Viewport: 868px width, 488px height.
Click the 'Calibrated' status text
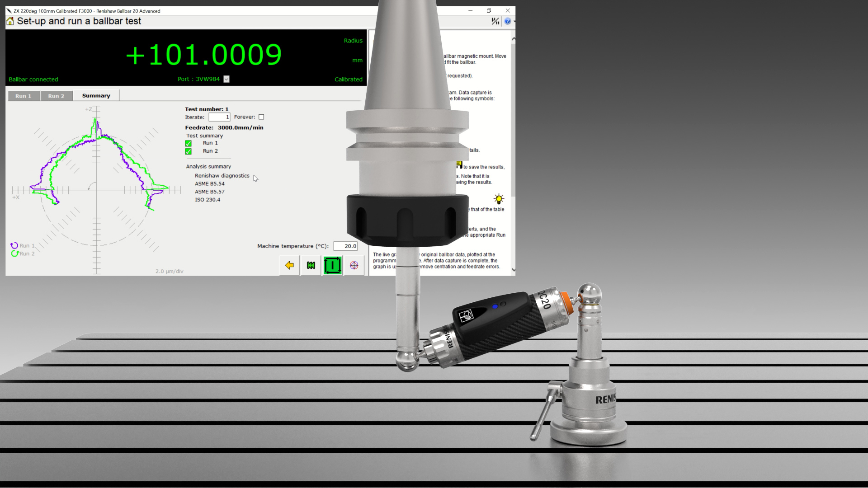click(x=349, y=79)
